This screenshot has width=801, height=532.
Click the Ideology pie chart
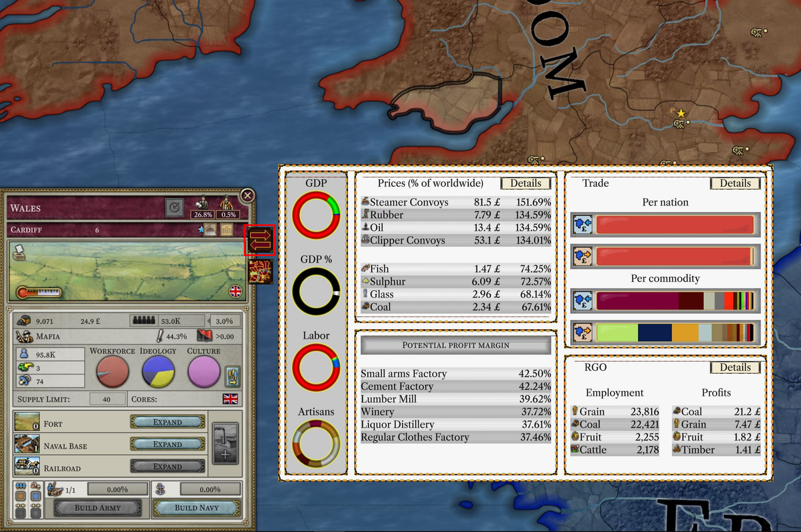pyautogui.click(x=158, y=371)
